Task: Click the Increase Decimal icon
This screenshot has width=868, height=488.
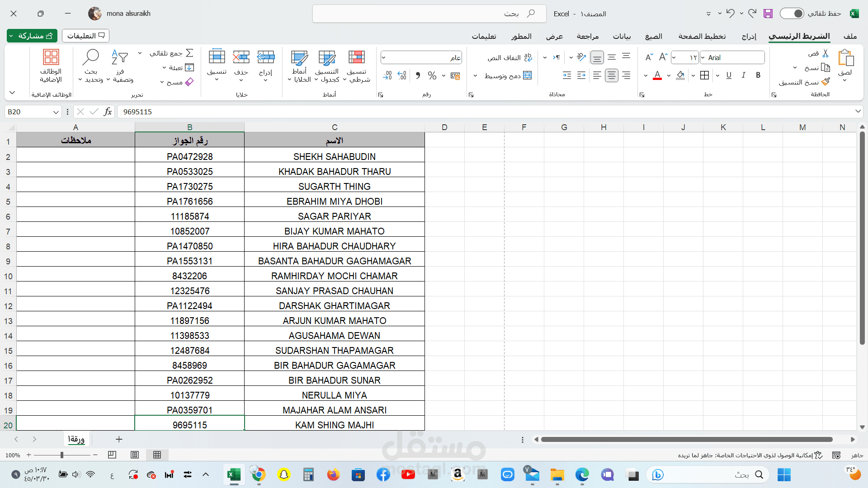Action: (x=402, y=75)
